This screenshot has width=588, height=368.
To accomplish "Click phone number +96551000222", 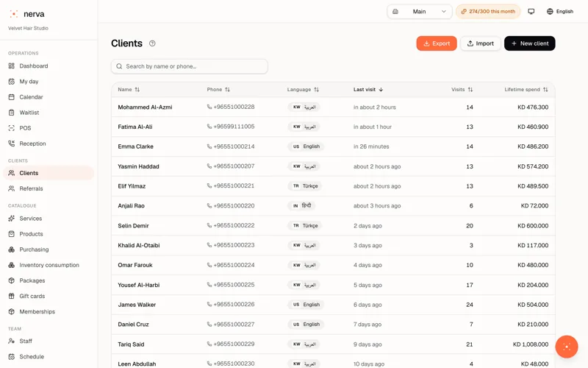I will [x=234, y=225].
